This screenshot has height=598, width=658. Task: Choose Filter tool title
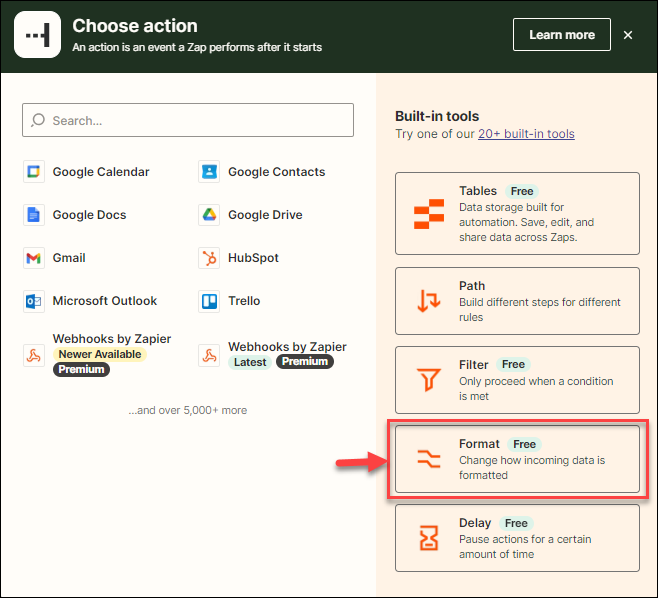click(473, 365)
